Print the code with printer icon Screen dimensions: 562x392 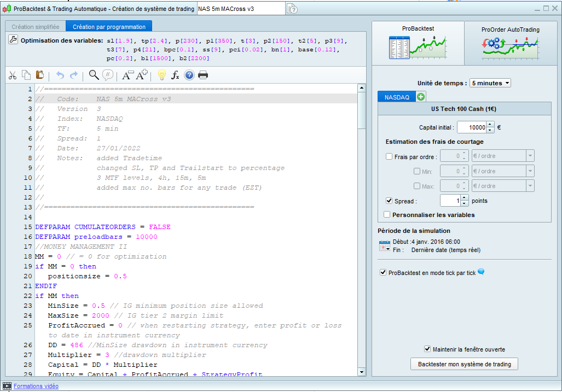pyautogui.click(x=203, y=75)
